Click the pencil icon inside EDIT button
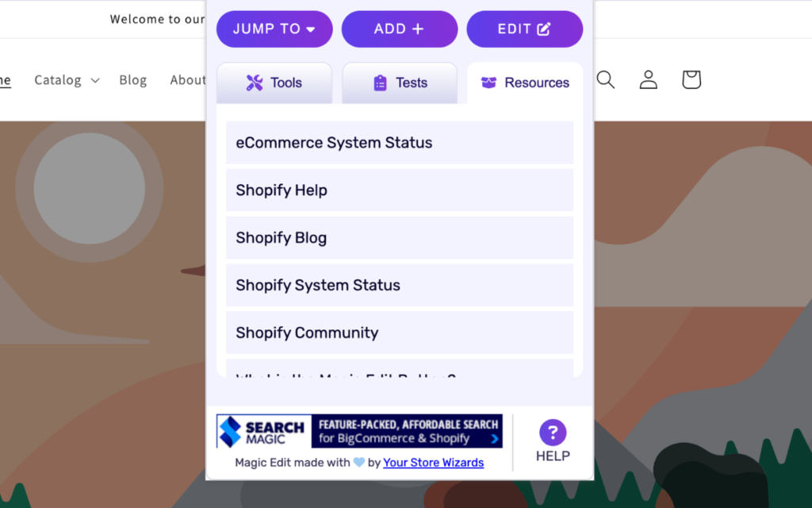The image size is (812, 508). tap(542, 28)
